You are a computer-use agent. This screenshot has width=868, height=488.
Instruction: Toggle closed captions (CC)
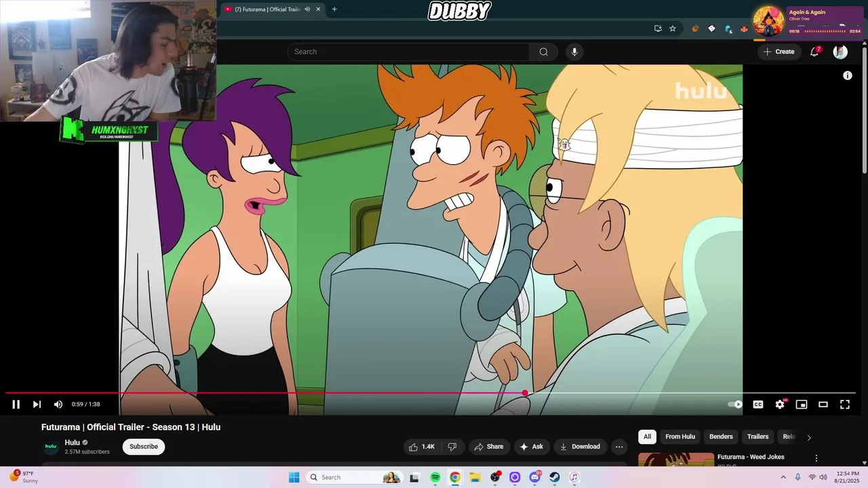coord(758,405)
